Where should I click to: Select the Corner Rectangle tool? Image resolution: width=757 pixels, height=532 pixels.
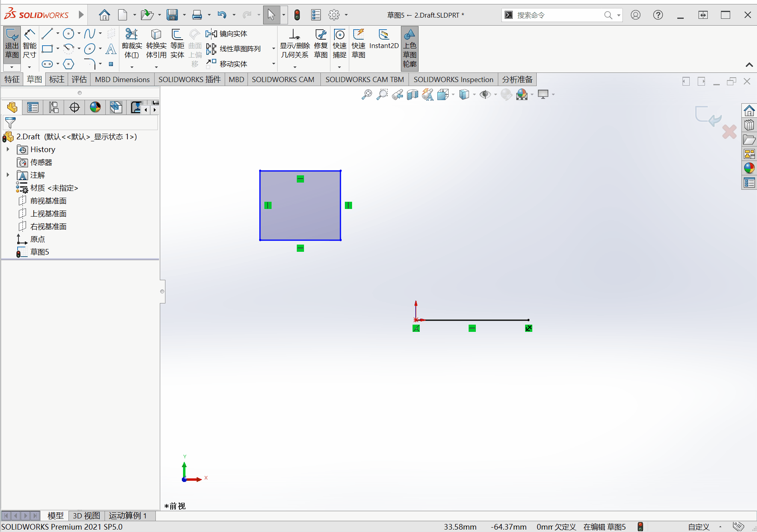coord(47,49)
